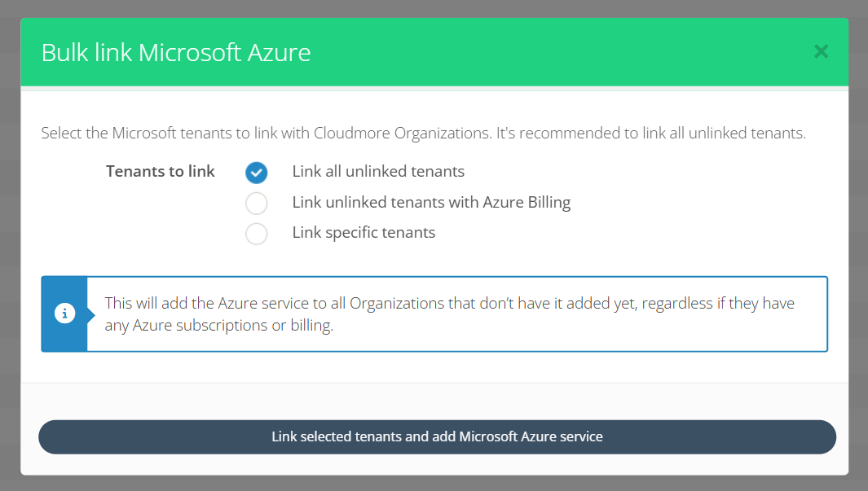This screenshot has width=868, height=491.
Task: Click the info message about adding Azure service
Action: (x=449, y=313)
